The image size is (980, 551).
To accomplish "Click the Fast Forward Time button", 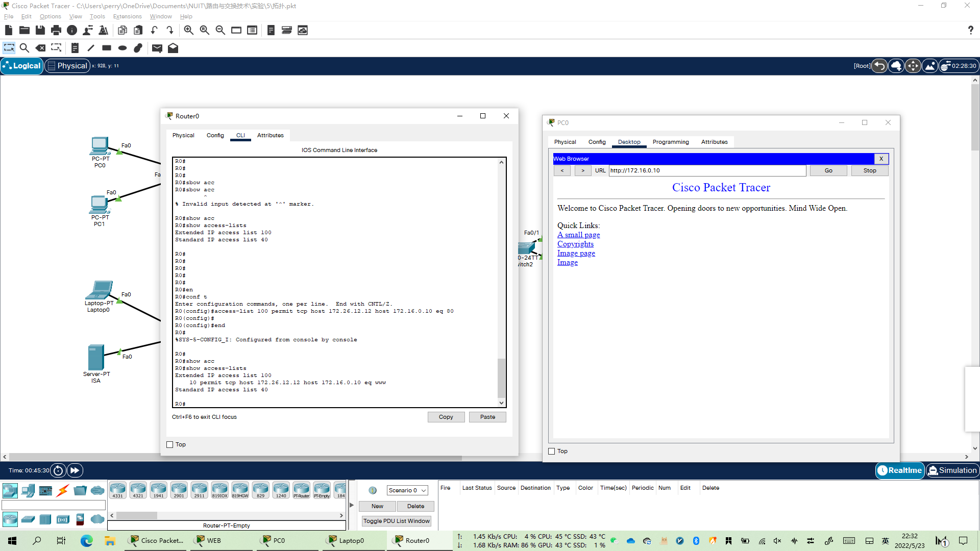I will coord(75,470).
